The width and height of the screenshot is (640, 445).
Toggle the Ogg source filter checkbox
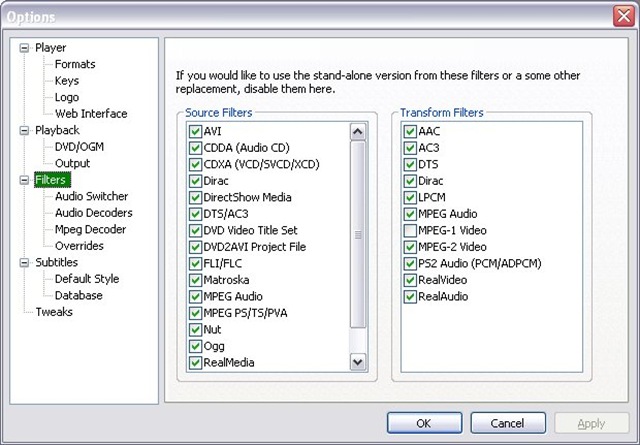196,346
